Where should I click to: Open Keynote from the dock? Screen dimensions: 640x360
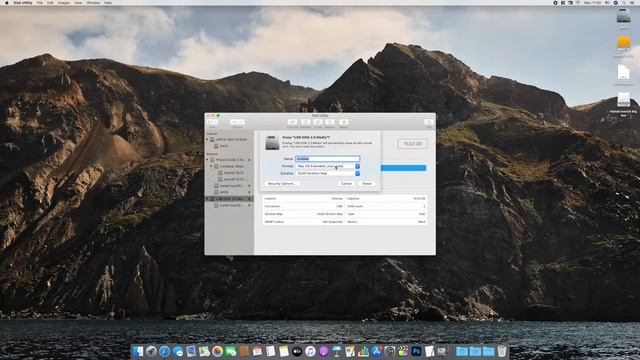(x=337, y=351)
